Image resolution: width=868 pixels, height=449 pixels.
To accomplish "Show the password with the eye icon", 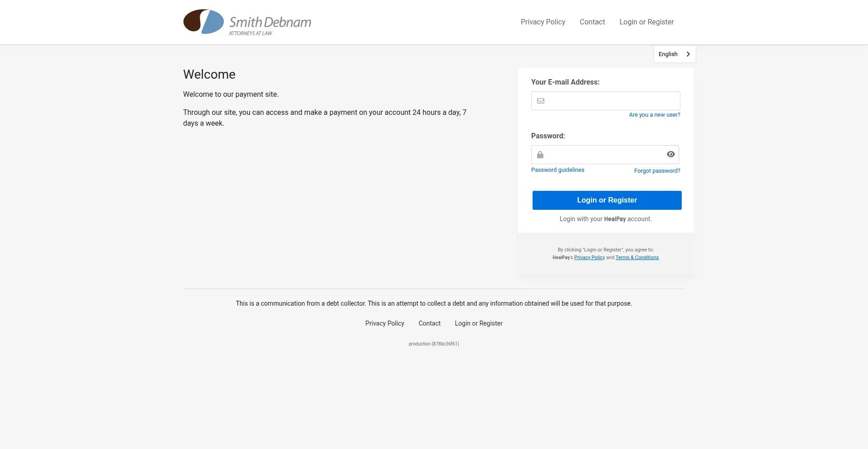I will click(670, 154).
